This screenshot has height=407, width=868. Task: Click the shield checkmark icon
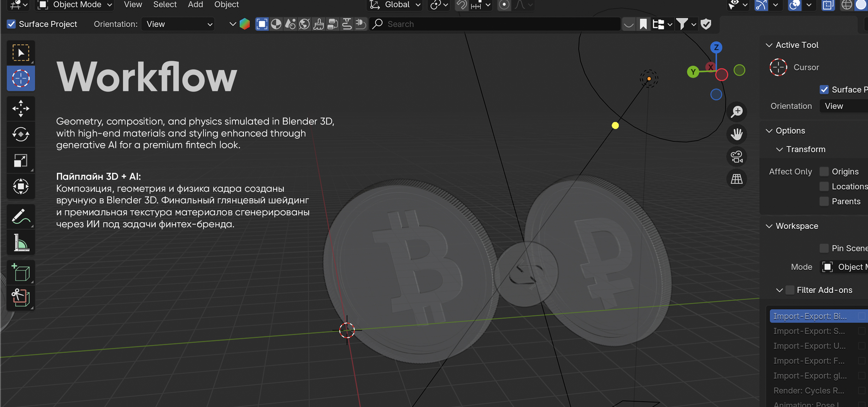pyautogui.click(x=706, y=24)
